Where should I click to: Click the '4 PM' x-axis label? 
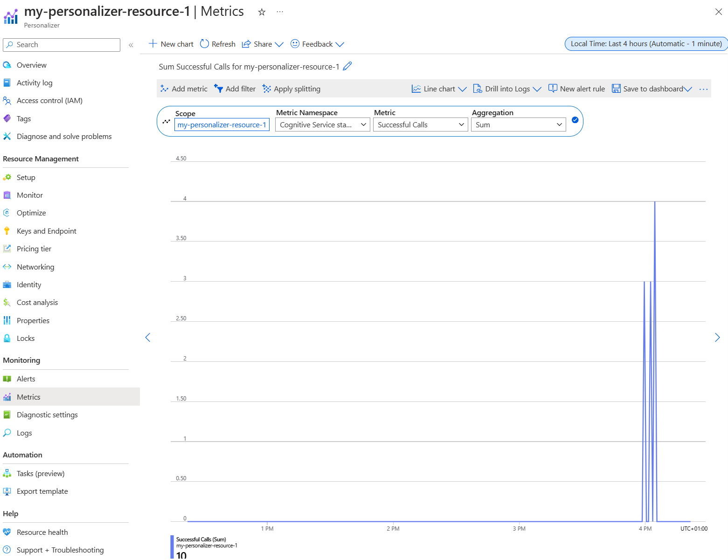645,529
